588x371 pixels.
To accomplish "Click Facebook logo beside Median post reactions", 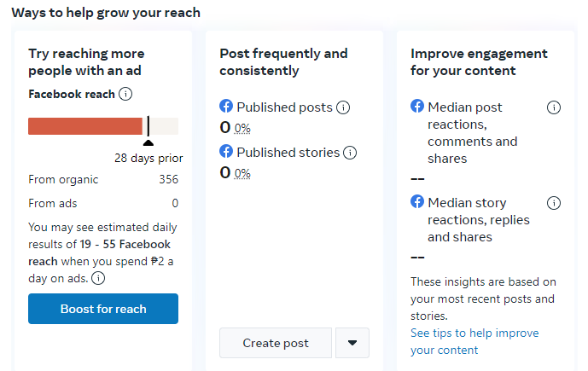I will click(x=417, y=107).
